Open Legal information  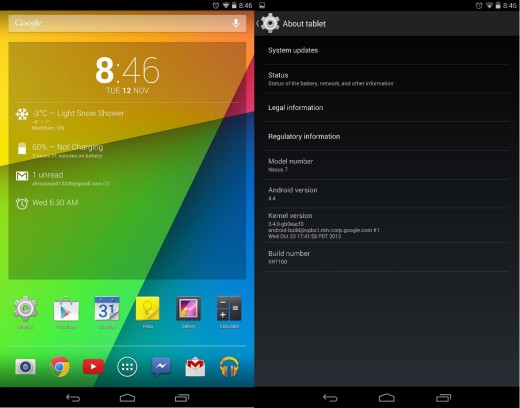coord(387,108)
